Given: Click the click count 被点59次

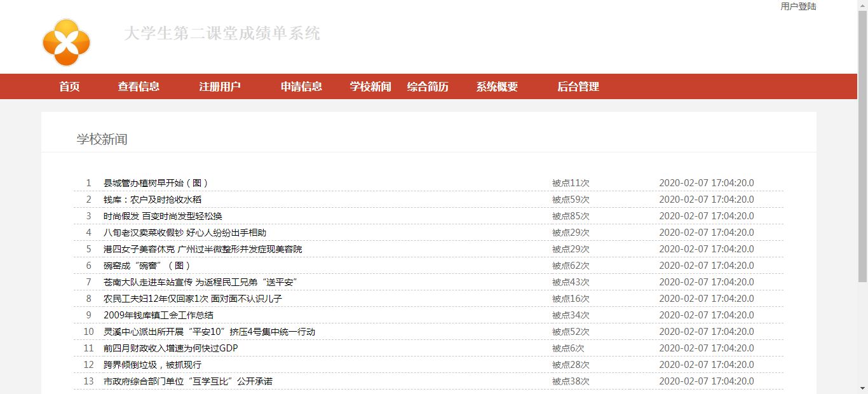Looking at the screenshot, I should 571,200.
